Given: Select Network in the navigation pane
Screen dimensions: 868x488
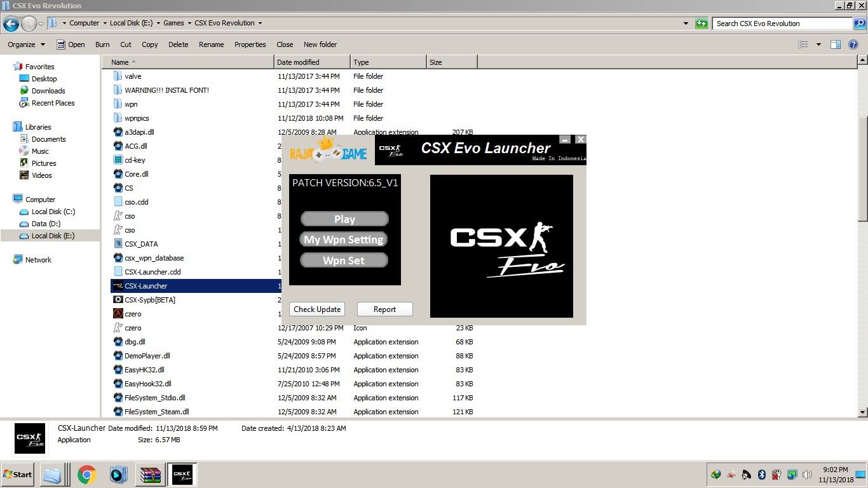Looking at the screenshot, I should coord(38,260).
